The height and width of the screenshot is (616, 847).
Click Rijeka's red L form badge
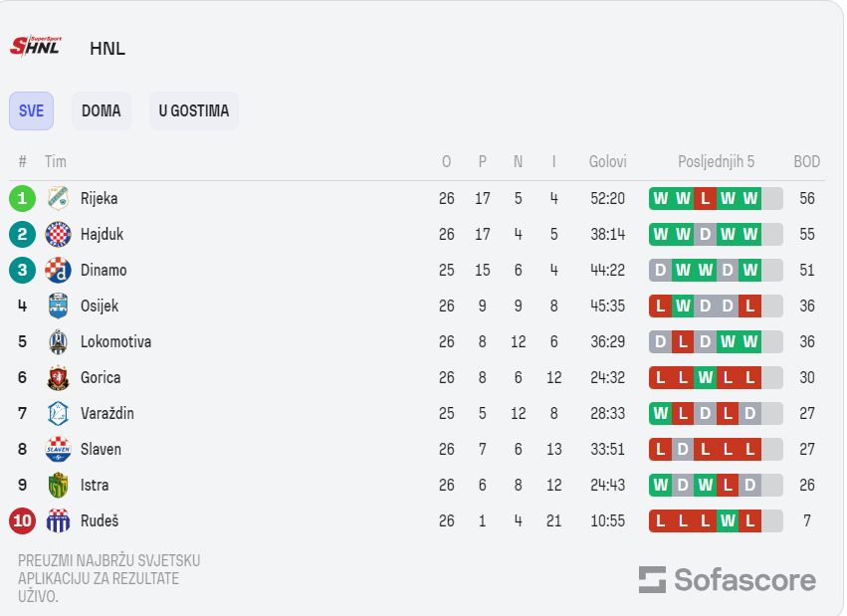[x=705, y=199]
